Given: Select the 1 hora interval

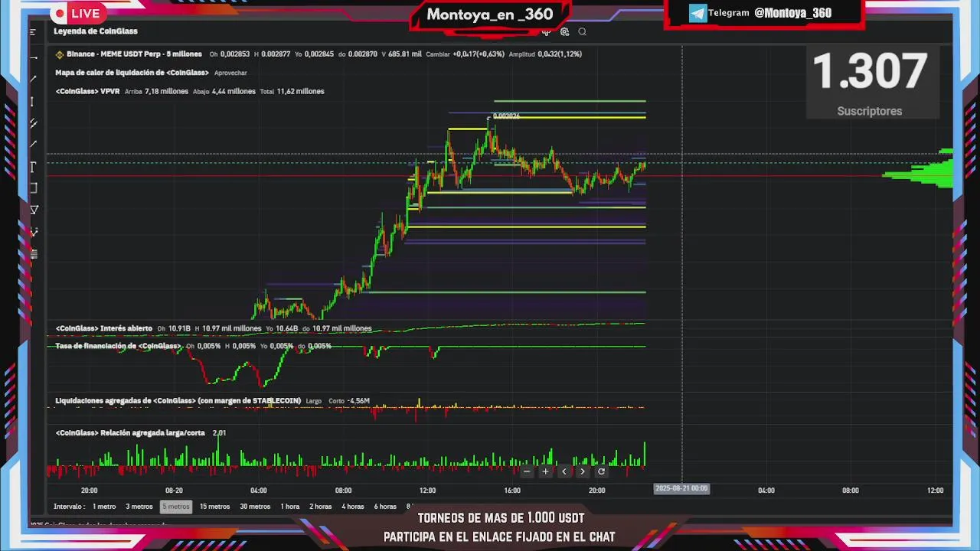Looking at the screenshot, I should click(289, 507).
